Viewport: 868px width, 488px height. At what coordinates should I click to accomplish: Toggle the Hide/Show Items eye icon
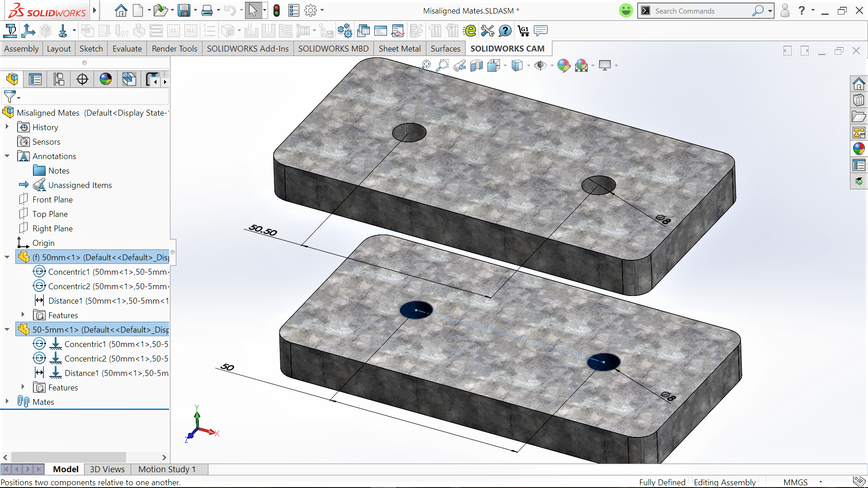tap(539, 66)
